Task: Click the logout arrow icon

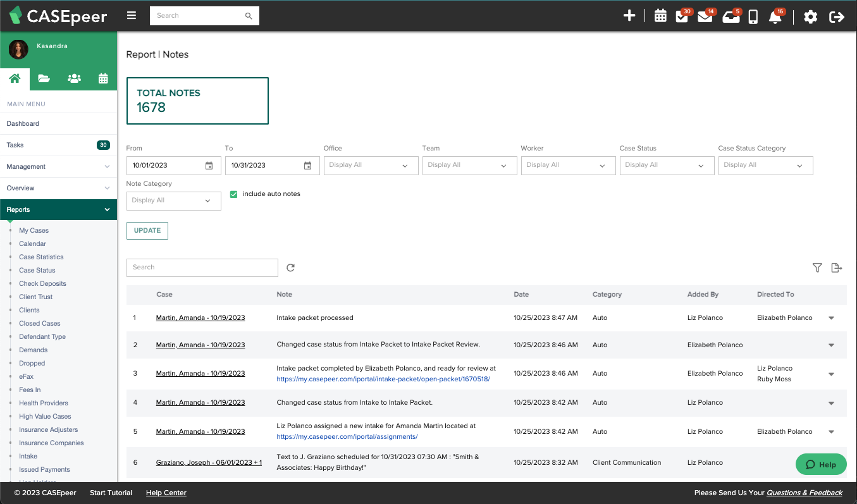Action: (x=837, y=16)
